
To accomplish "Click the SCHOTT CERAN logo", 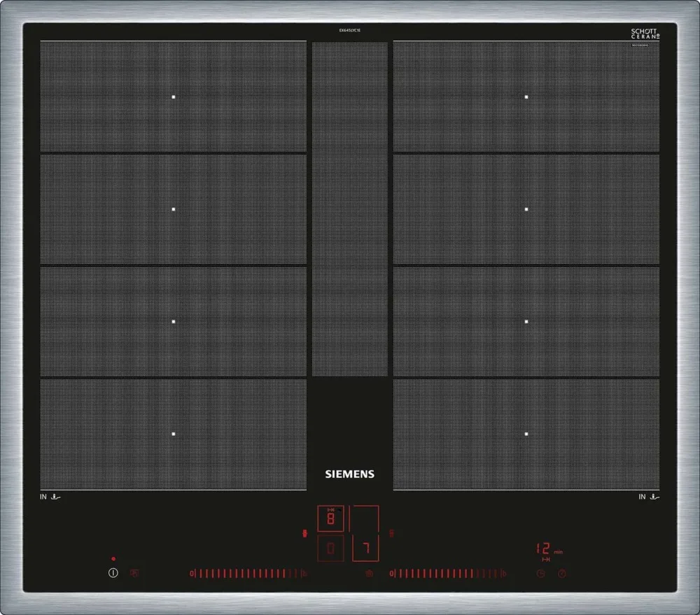I will (645, 34).
